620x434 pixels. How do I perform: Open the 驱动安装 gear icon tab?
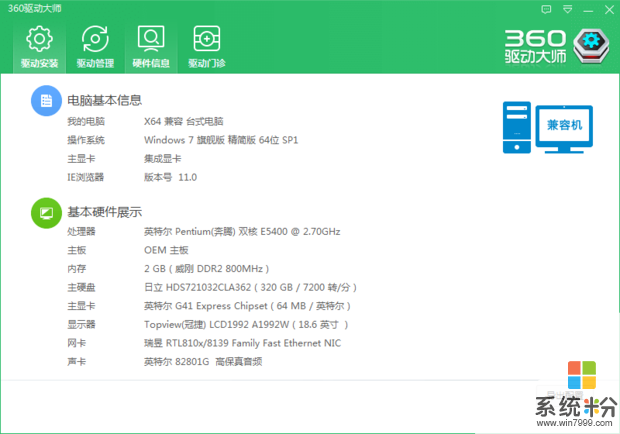(x=39, y=46)
